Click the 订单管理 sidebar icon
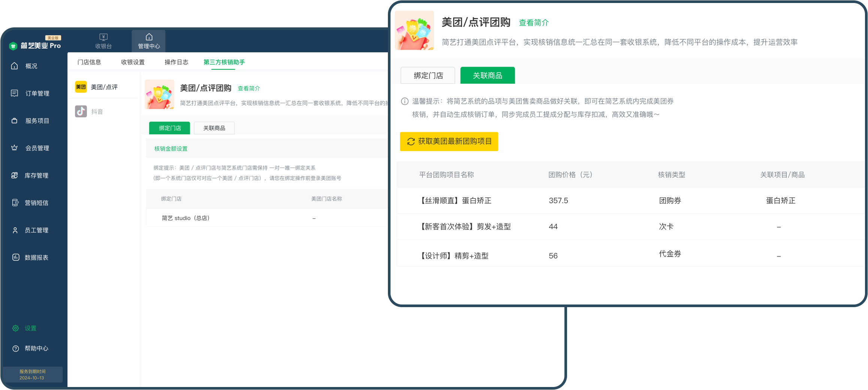 [15, 93]
